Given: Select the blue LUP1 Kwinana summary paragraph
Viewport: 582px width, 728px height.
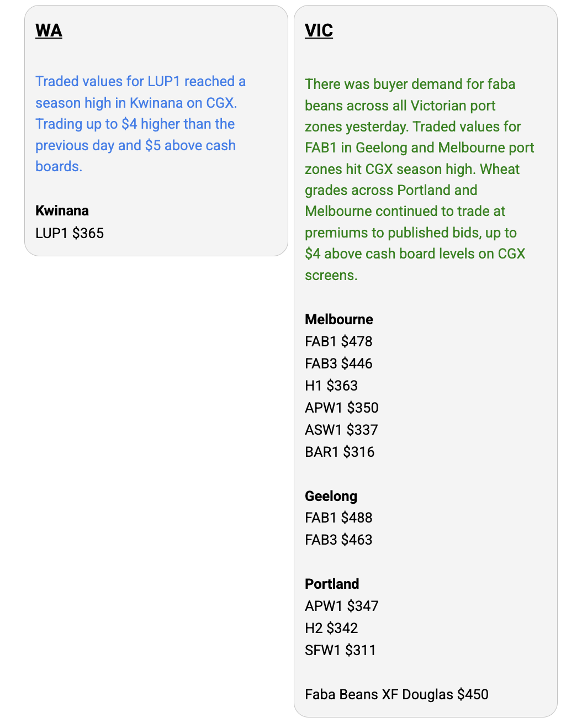Looking at the screenshot, I should (x=140, y=124).
